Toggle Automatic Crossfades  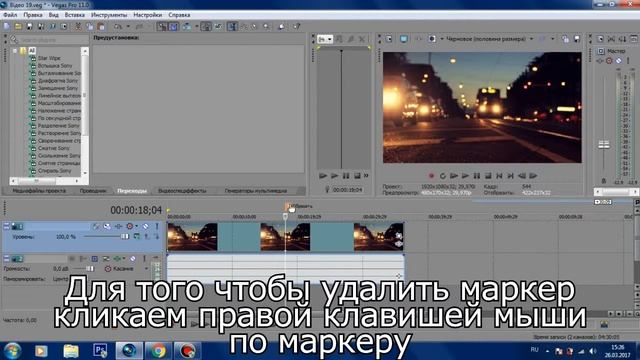(x=173, y=27)
